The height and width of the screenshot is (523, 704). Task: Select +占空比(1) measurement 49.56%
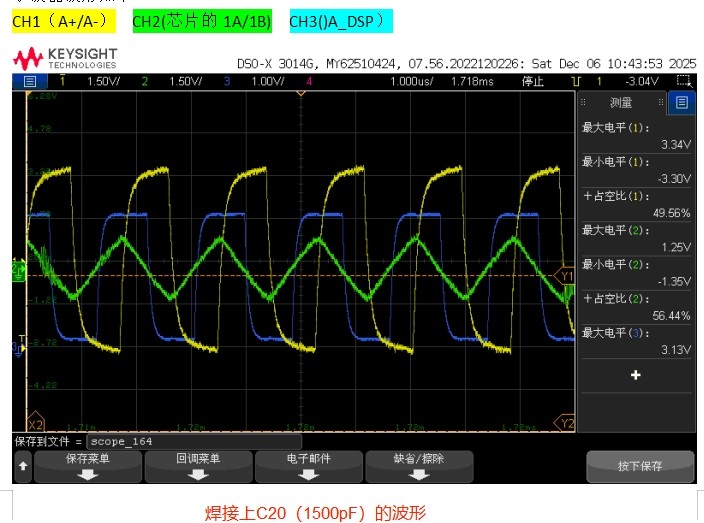coord(636,204)
